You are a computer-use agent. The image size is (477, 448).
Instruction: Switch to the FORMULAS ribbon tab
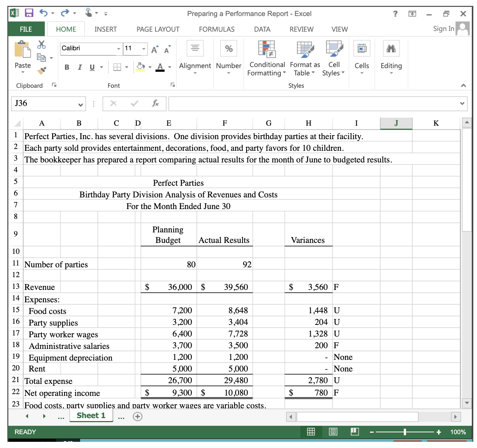217,29
